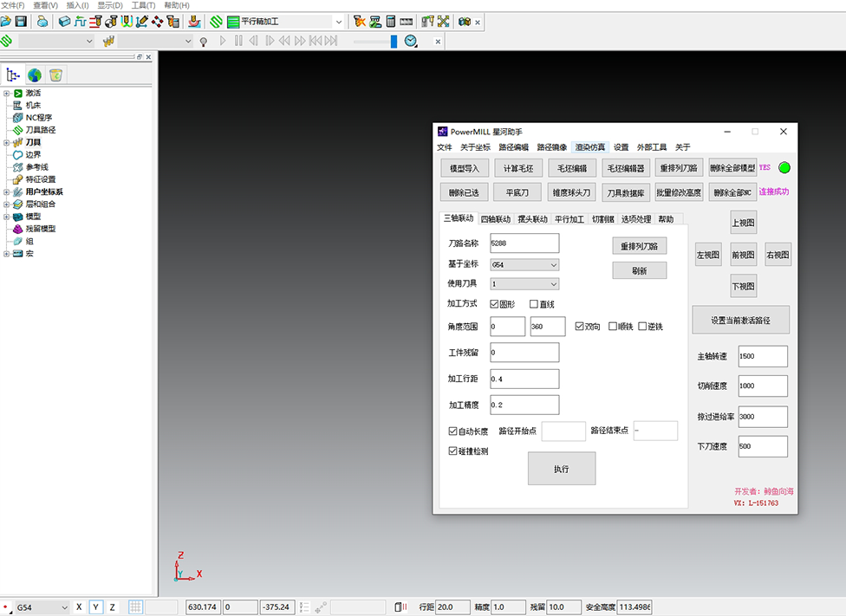Screen dimensions: 846x616
Task: Click the block stock icon
Action: (64, 21)
